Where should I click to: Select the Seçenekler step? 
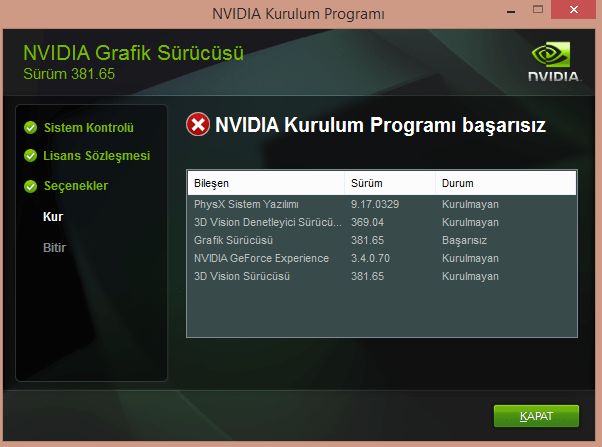pos(76,186)
